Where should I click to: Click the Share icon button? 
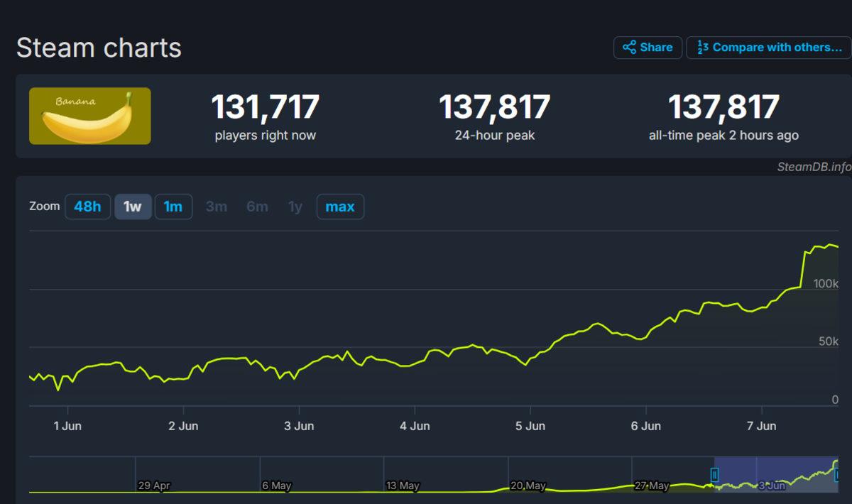[x=648, y=48]
